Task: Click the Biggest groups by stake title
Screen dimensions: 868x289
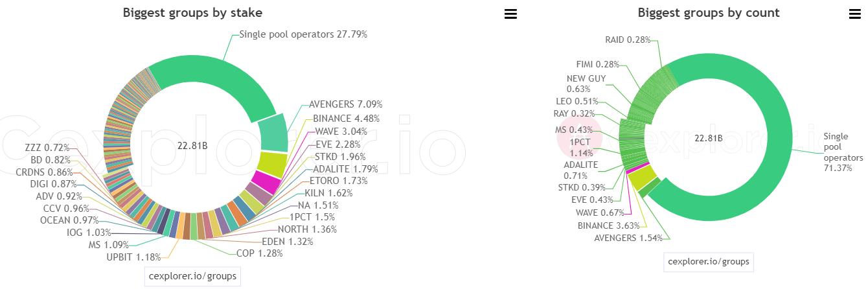Action: point(192,12)
